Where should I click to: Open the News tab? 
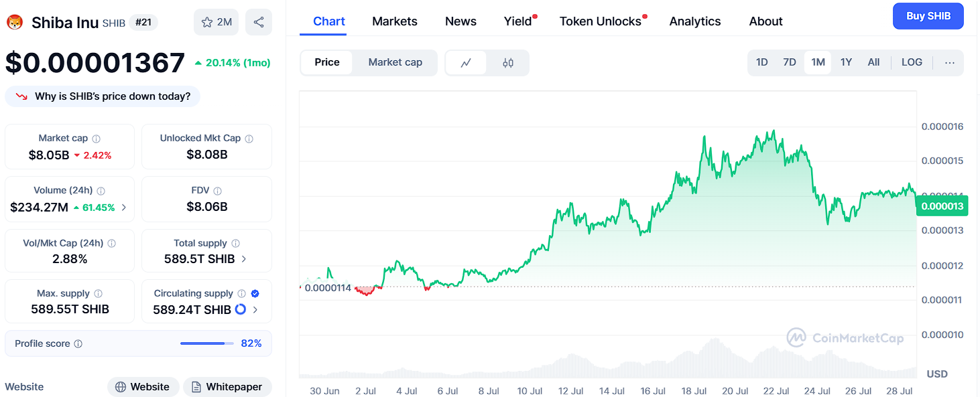coord(461,21)
